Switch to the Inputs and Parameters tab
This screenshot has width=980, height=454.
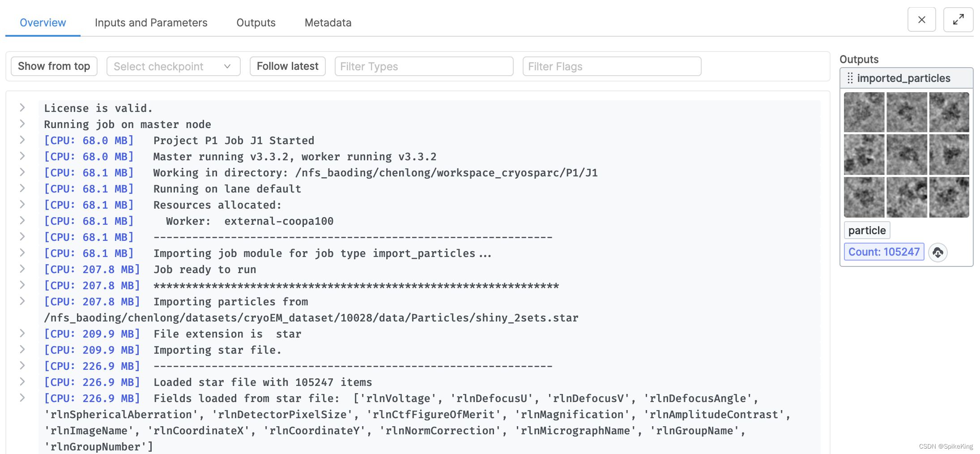tap(151, 23)
